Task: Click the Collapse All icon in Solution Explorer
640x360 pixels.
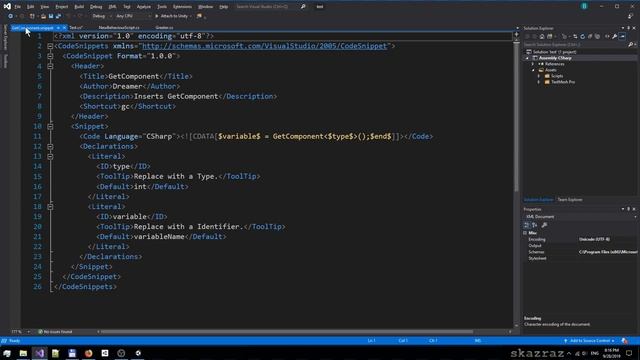Action: tap(590, 36)
